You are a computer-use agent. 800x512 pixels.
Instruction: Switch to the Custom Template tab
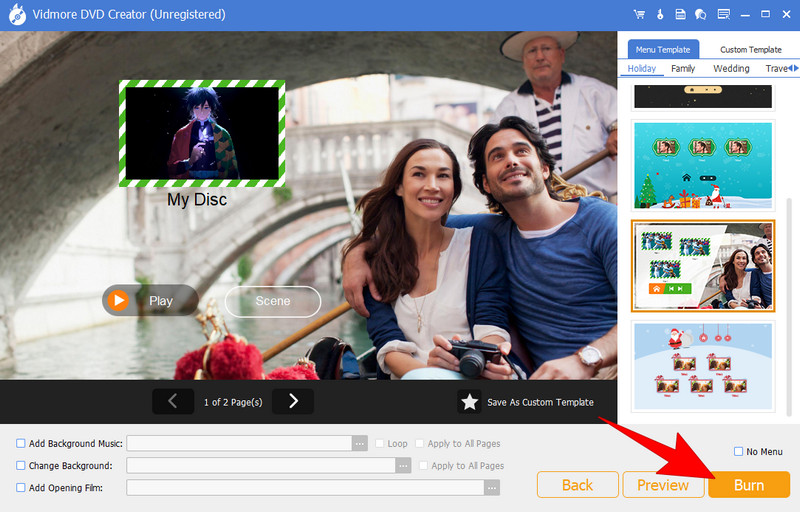pos(750,49)
